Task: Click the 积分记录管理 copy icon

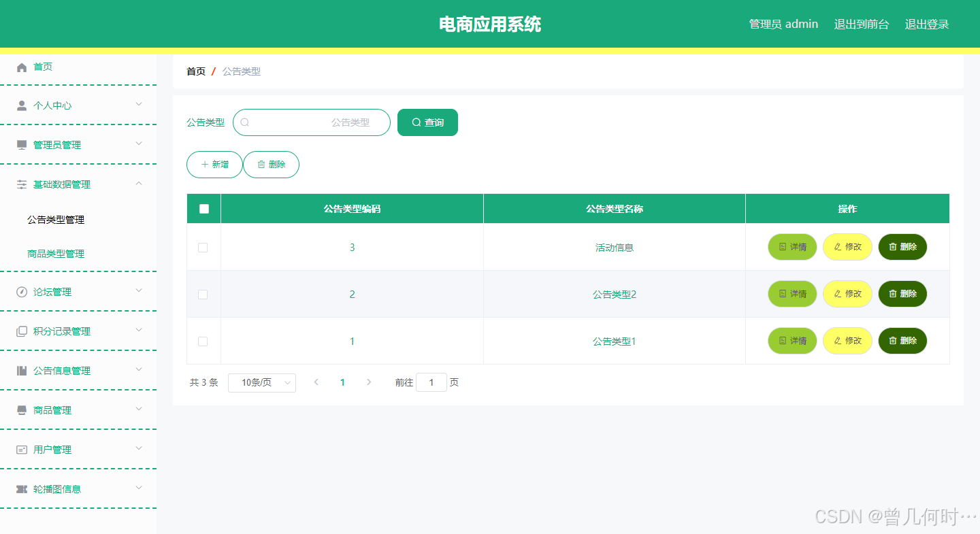Action: pyautogui.click(x=20, y=331)
